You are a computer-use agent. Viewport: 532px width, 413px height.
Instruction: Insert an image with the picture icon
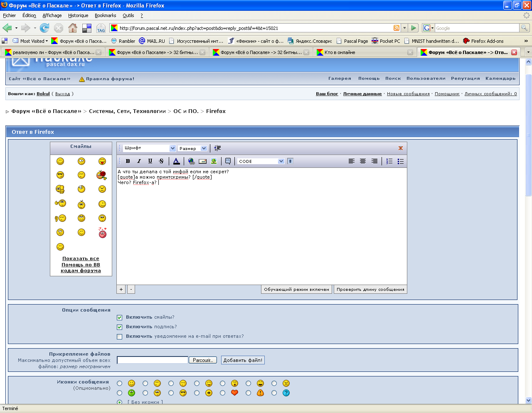click(x=214, y=161)
